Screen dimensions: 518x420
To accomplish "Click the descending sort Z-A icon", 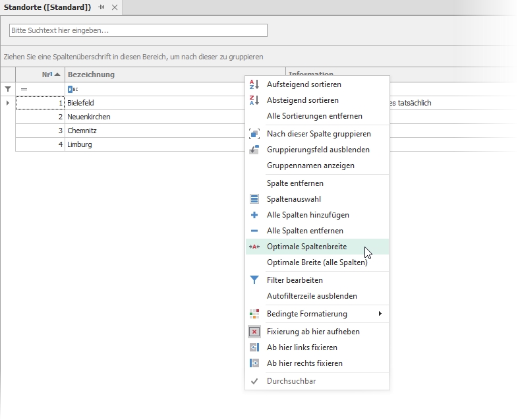I will coord(254,100).
